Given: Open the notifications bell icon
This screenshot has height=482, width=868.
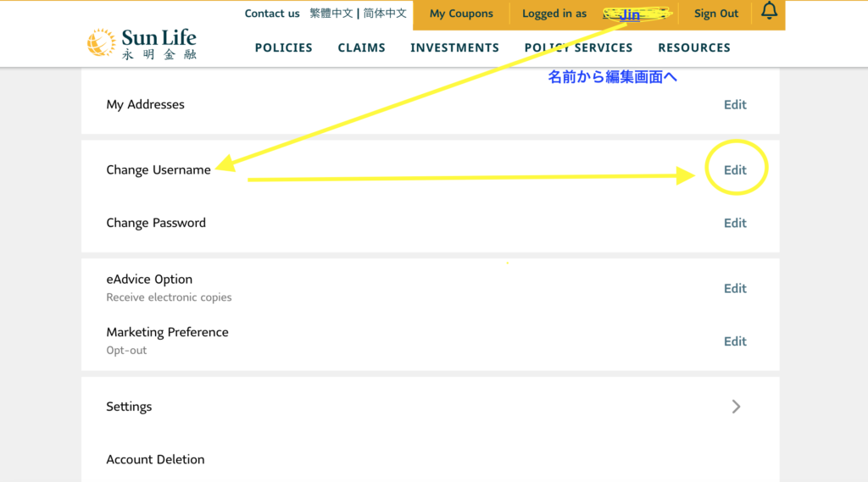Looking at the screenshot, I should 769,11.
